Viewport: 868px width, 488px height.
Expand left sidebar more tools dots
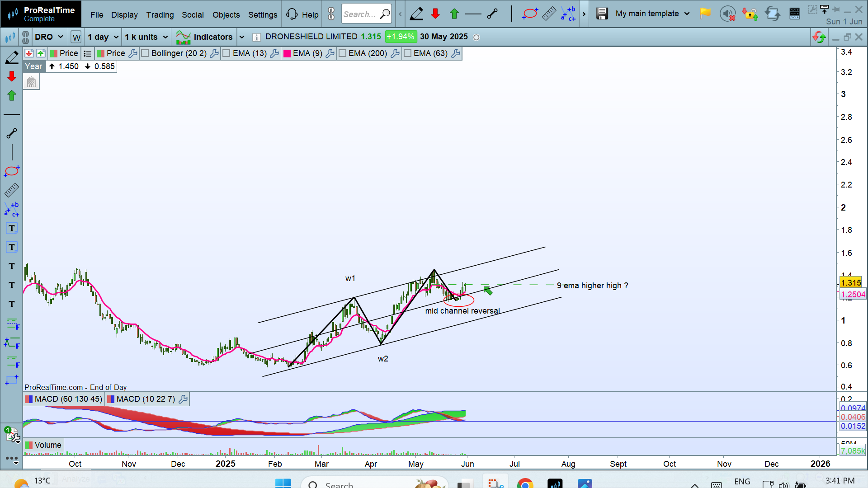(12, 459)
